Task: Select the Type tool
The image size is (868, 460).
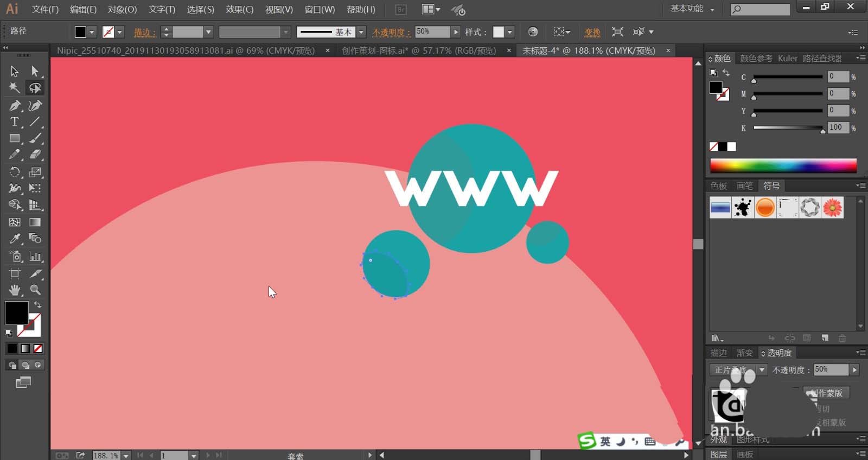Action: (15, 122)
